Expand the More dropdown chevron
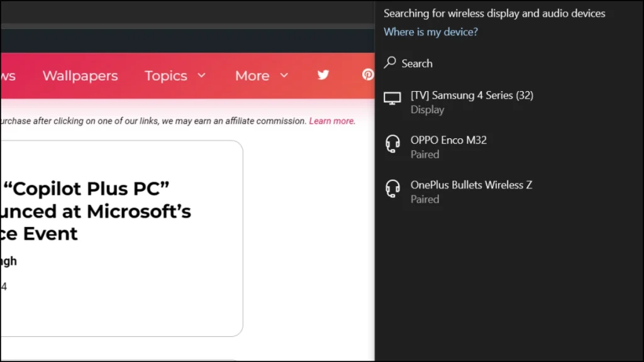This screenshot has height=362, width=644. point(284,75)
